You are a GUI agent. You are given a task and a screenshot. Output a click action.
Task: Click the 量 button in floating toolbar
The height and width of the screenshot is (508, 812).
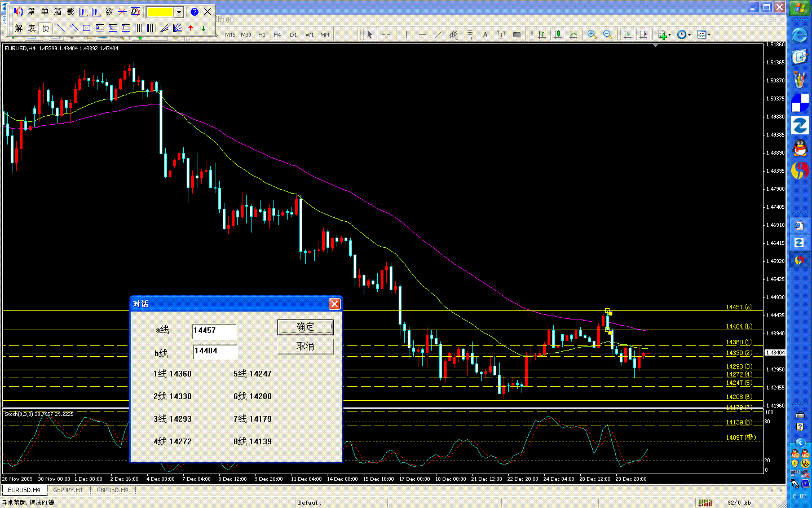coord(32,11)
